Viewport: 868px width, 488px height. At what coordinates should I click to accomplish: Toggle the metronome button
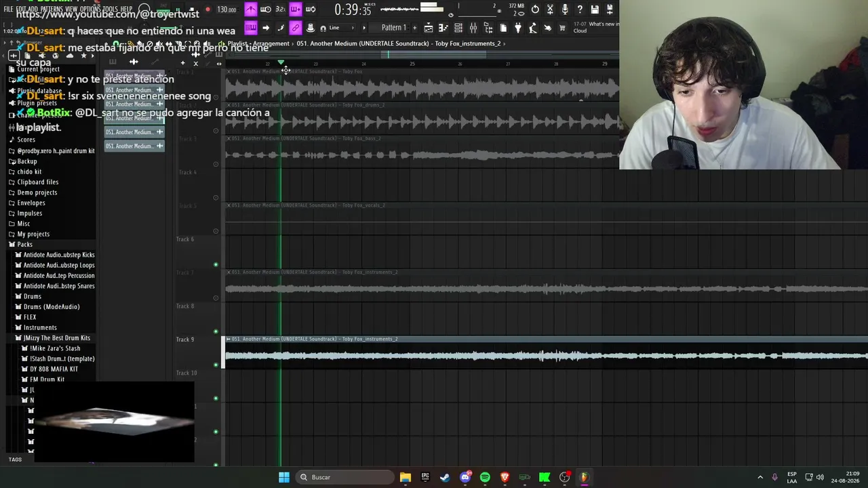[x=251, y=9]
